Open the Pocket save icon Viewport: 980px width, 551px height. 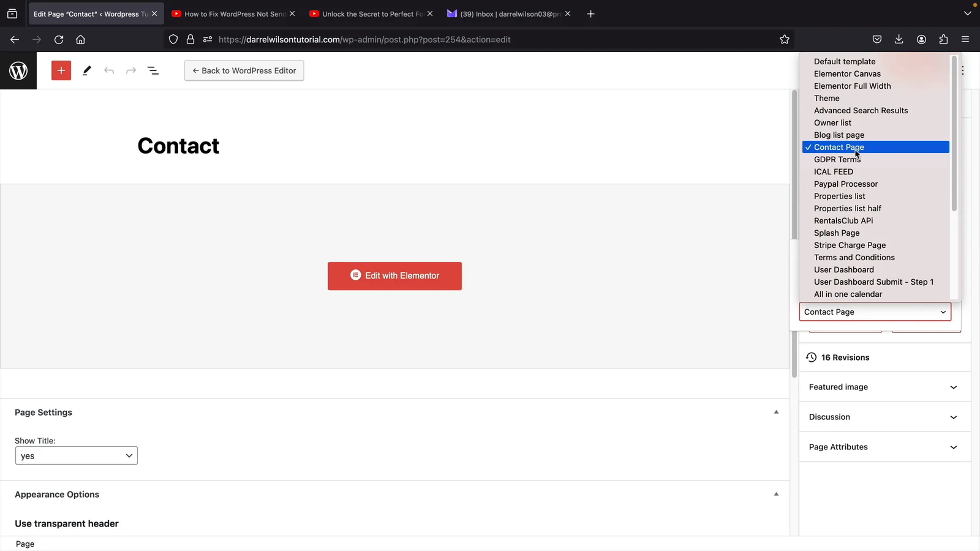point(877,39)
